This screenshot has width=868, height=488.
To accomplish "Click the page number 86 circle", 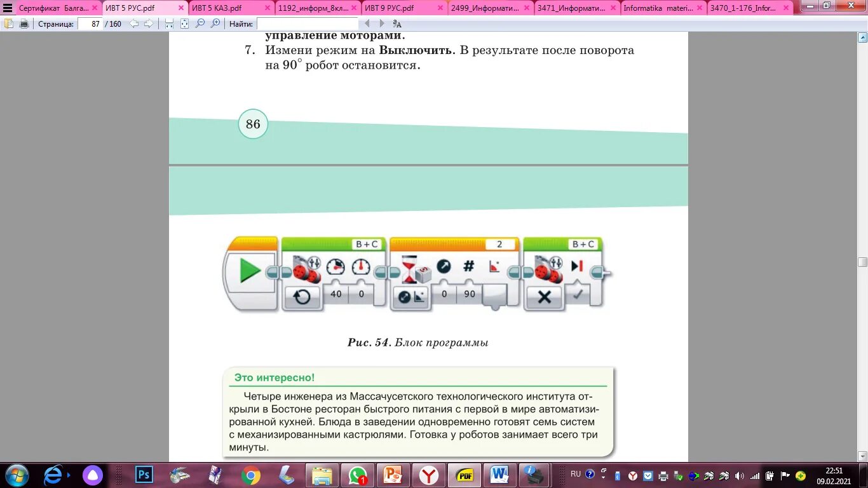I will pos(253,124).
